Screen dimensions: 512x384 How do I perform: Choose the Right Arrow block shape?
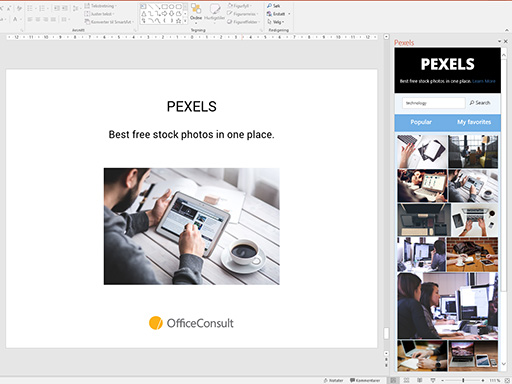click(x=165, y=14)
